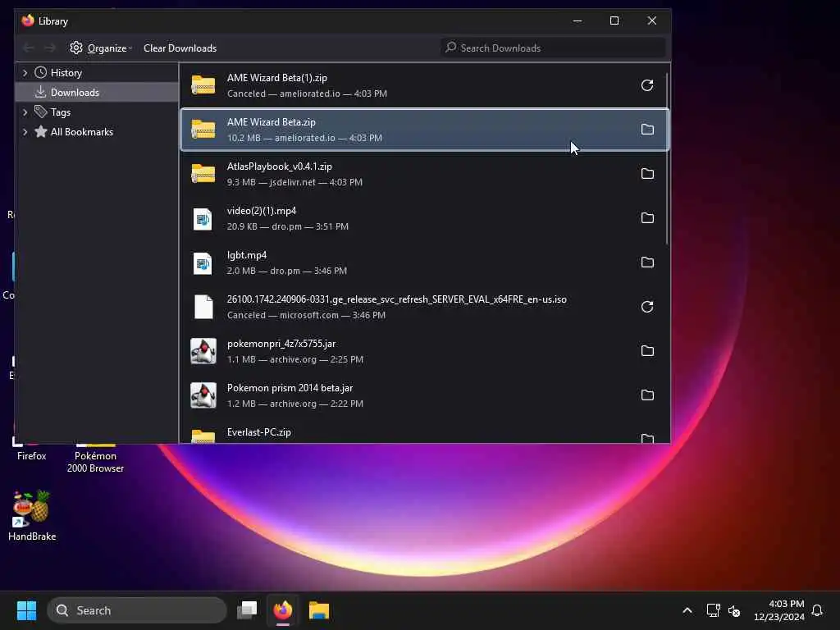Retry the canceled SERVER_EVAL iso download

tap(647, 307)
